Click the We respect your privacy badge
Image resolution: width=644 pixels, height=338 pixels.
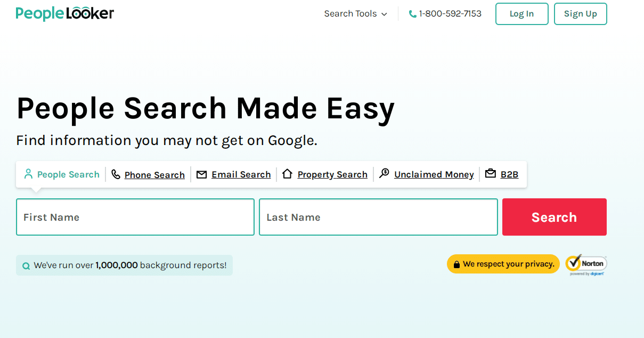503,264
